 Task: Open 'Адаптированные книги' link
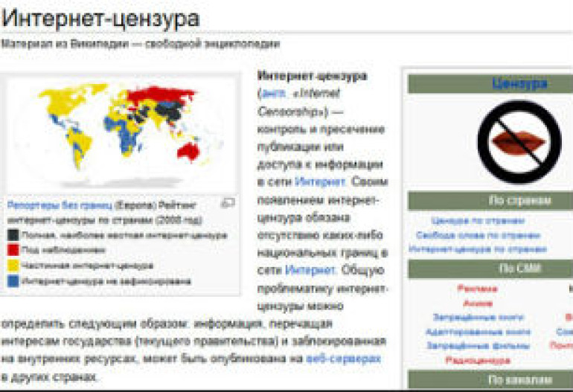478,332
